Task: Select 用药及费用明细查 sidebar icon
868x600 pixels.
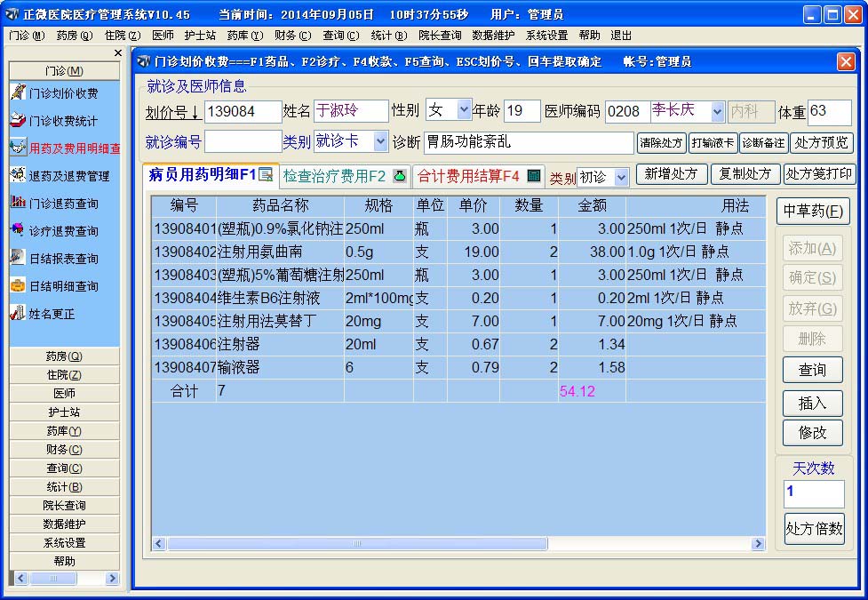Action: (x=18, y=148)
